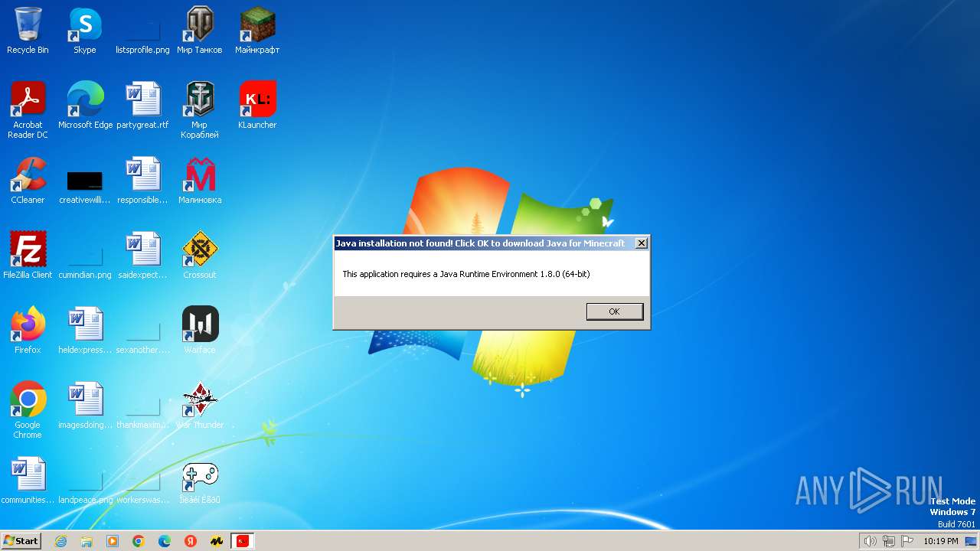Open Windows Media Player from taskbar

113,541
